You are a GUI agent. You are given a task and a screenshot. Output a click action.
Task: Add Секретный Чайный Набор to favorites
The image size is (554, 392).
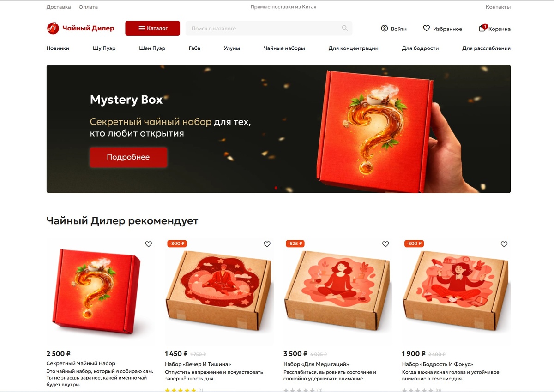149,244
